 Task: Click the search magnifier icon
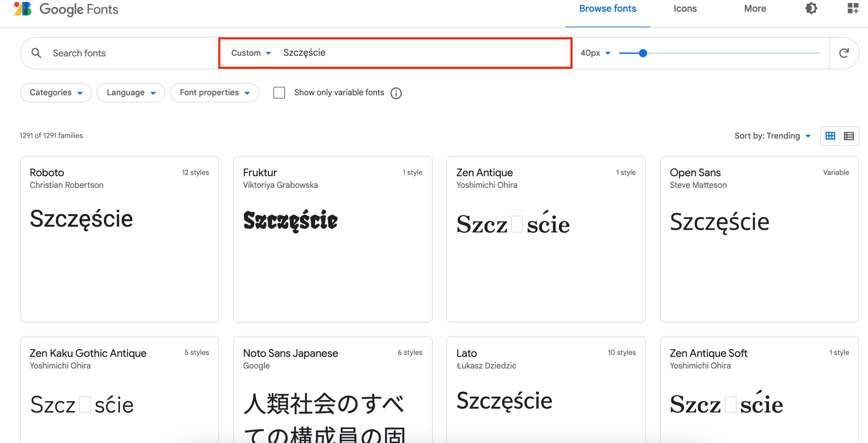tap(37, 53)
